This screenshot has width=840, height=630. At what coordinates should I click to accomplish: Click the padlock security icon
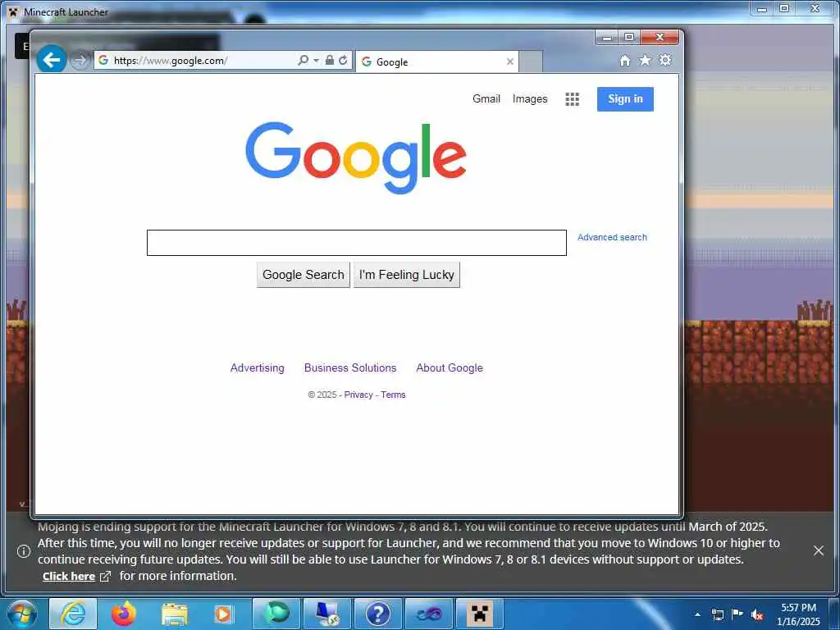click(x=330, y=60)
